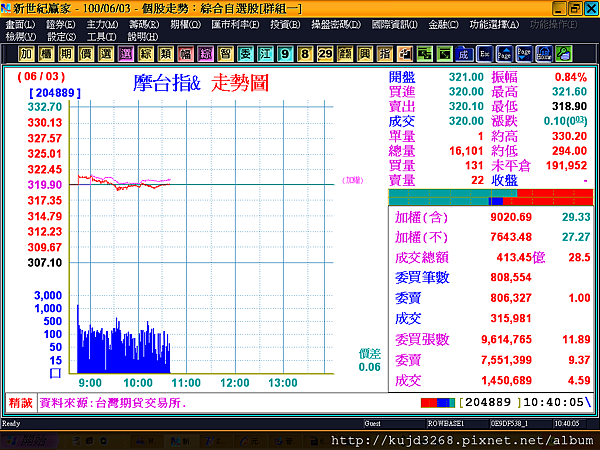Screen dimensions: 600x450
Task: Click the 總量 value 16,101
Action: pos(466,151)
